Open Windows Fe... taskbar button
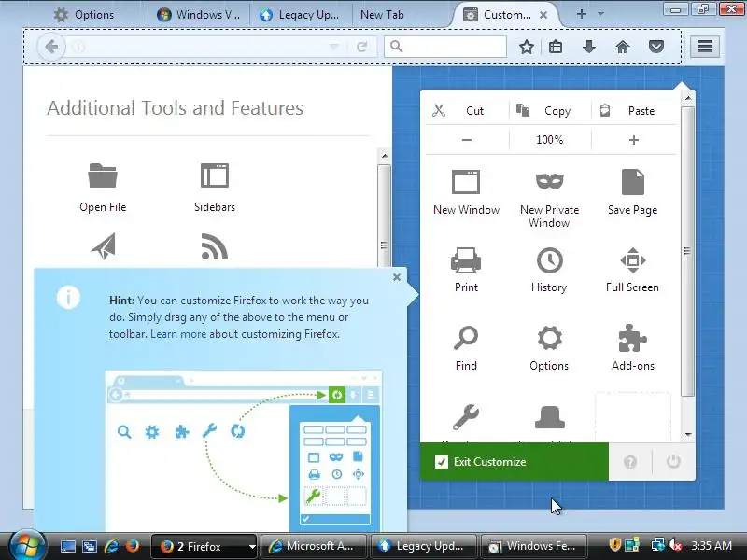Viewport: 747px width, 560px height. tap(533, 546)
